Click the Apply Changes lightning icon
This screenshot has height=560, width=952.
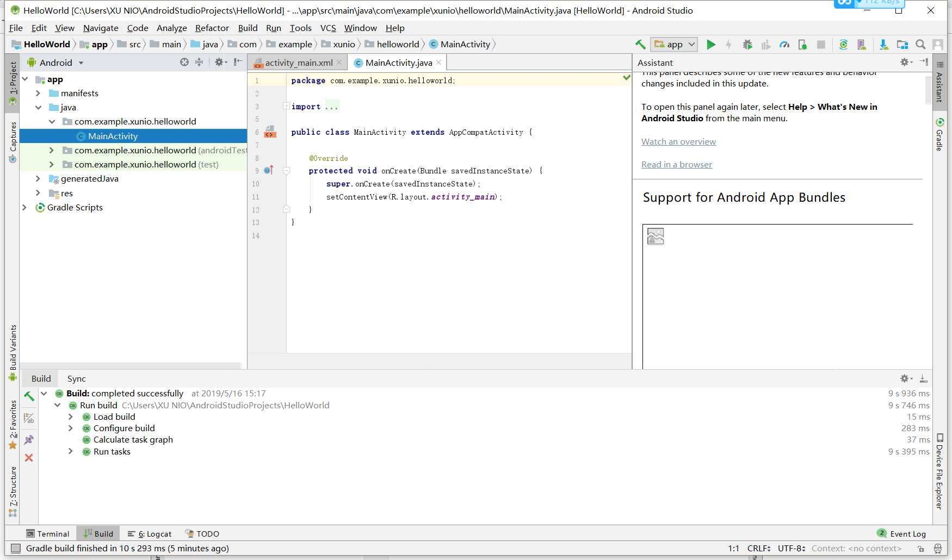[728, 45]
